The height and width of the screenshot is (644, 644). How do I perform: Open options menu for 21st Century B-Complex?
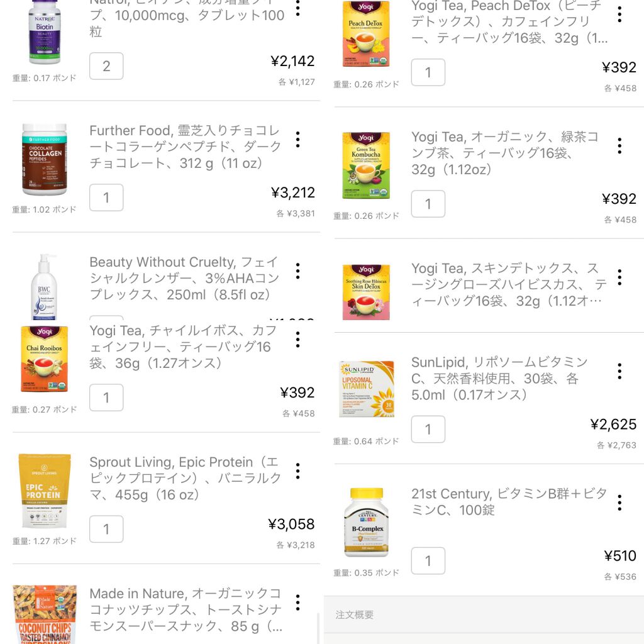click(619, 502)
